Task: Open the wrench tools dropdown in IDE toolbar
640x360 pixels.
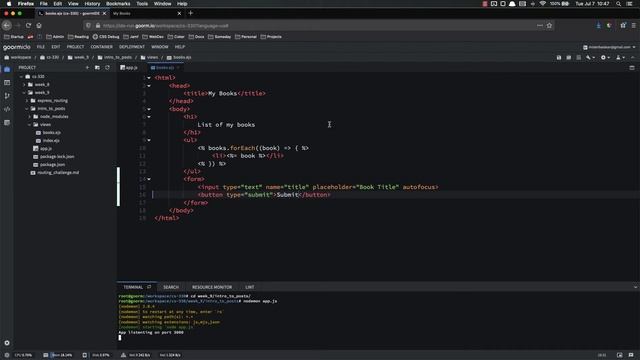Action: [590, 58]
